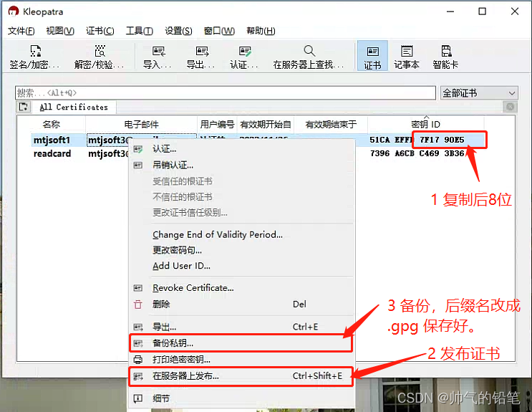Screen dimensions: 532x412
Task: Click the info icon beside Details (细节)
Action: tap(137, 398)
